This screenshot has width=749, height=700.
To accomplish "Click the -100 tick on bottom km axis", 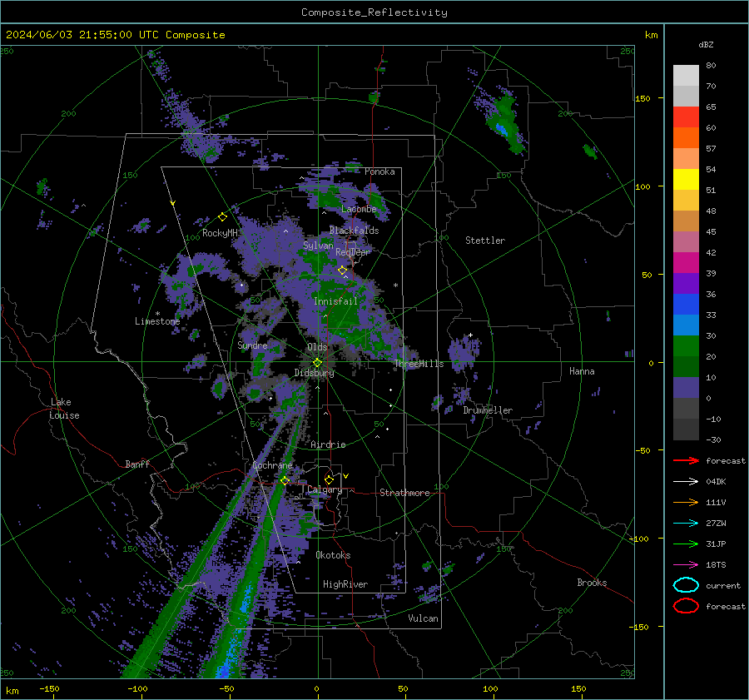I will 137,688.
